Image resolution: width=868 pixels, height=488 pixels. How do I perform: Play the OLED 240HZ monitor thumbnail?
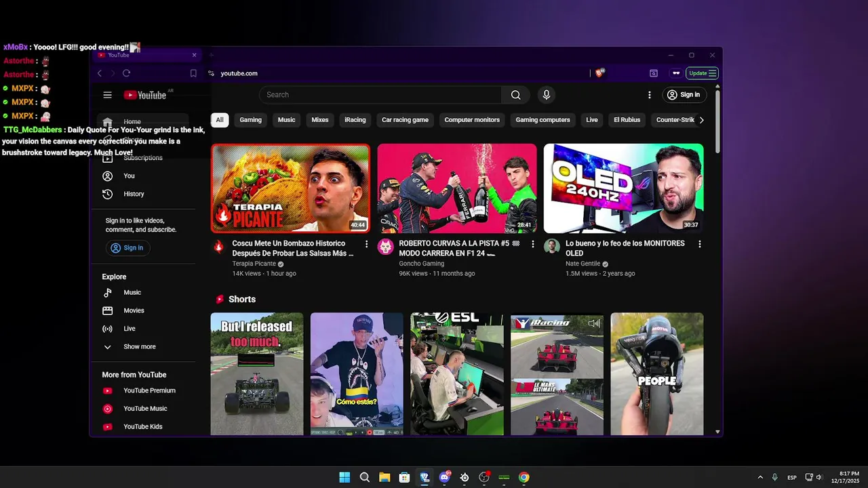tap(623, 188)
